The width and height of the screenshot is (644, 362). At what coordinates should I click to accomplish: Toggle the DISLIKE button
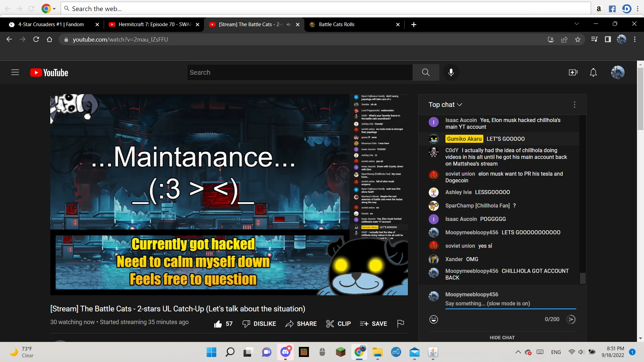coord(259,324)
